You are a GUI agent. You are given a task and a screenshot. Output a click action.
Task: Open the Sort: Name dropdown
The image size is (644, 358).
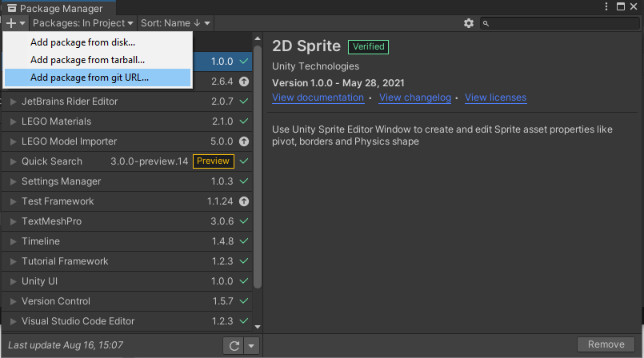tap(176, 23)
